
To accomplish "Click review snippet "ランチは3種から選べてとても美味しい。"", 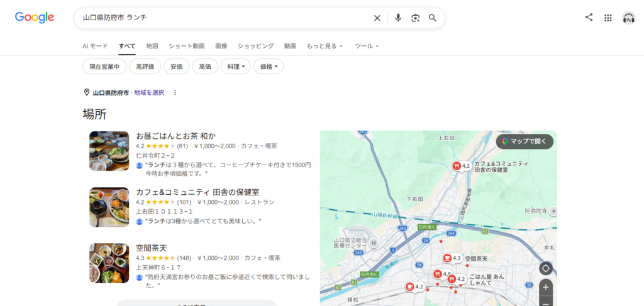I will [203, 222].
